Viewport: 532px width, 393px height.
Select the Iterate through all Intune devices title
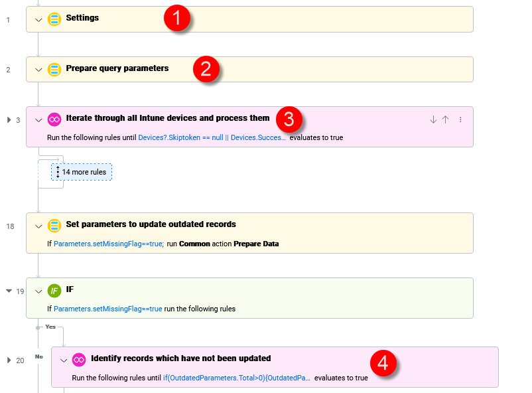click(166, 118)
